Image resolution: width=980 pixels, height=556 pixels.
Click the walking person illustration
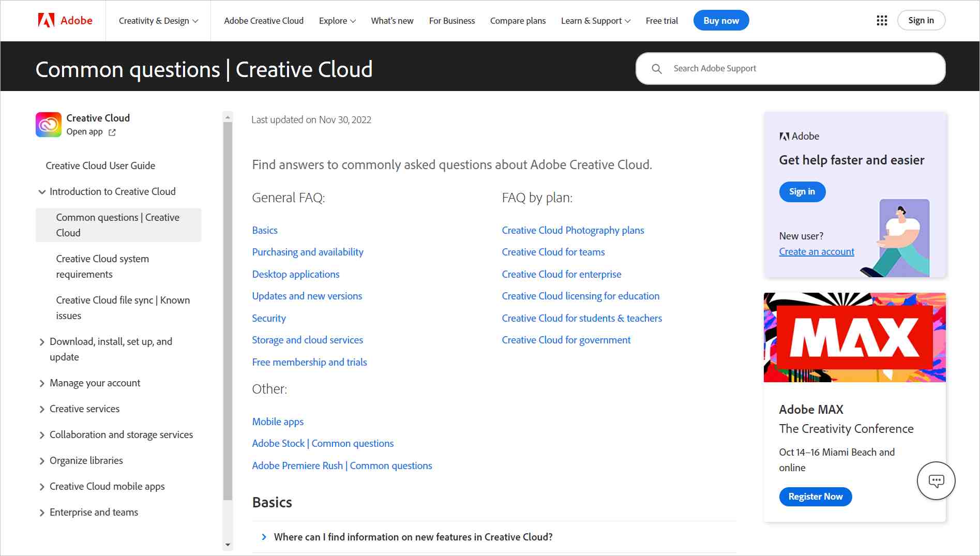(x=896, y=238)
